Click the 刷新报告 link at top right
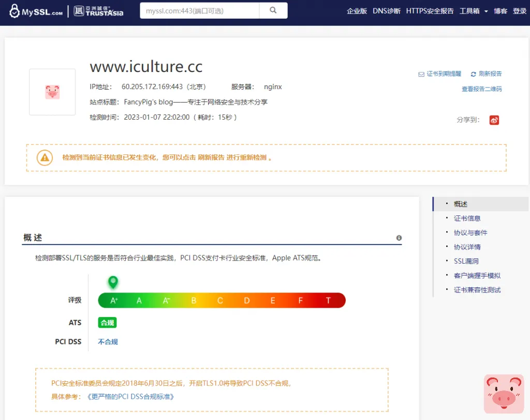Image resolution: width=530 pixels, height=420 pixels. click(490, 74)
